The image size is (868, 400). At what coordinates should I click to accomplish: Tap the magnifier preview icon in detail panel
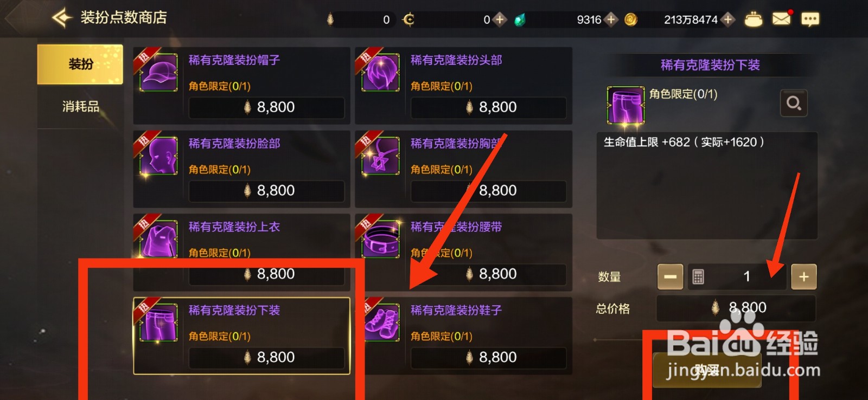click(x=794, y=103)
